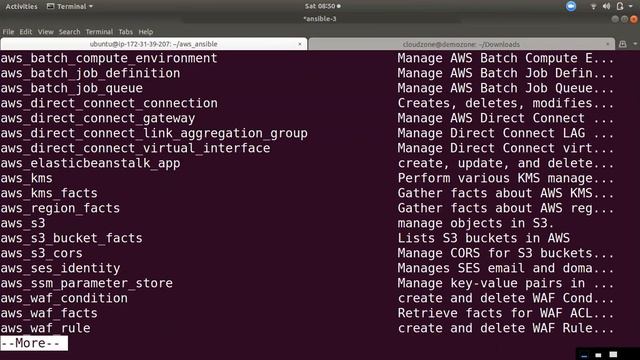Open the Wi-Fi network indicator
This screenshot has height=360, width=640.
pyautogui.click(x=593, y=6)
